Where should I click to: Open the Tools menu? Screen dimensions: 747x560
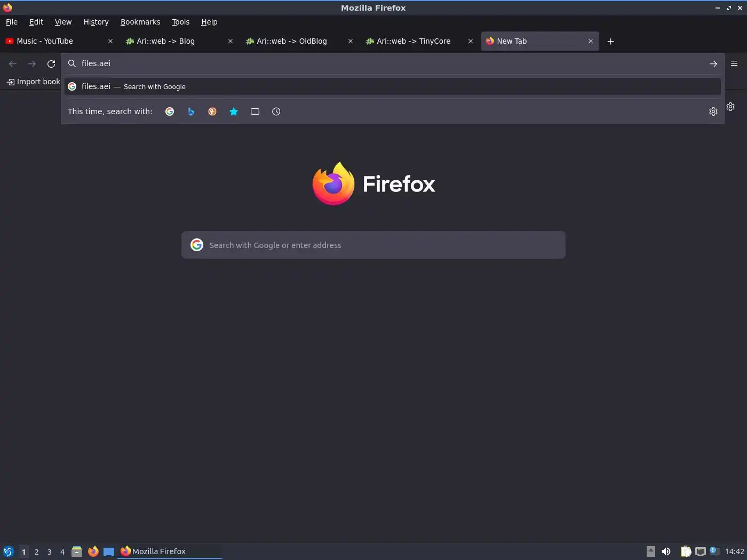click(x=180, y=22)
